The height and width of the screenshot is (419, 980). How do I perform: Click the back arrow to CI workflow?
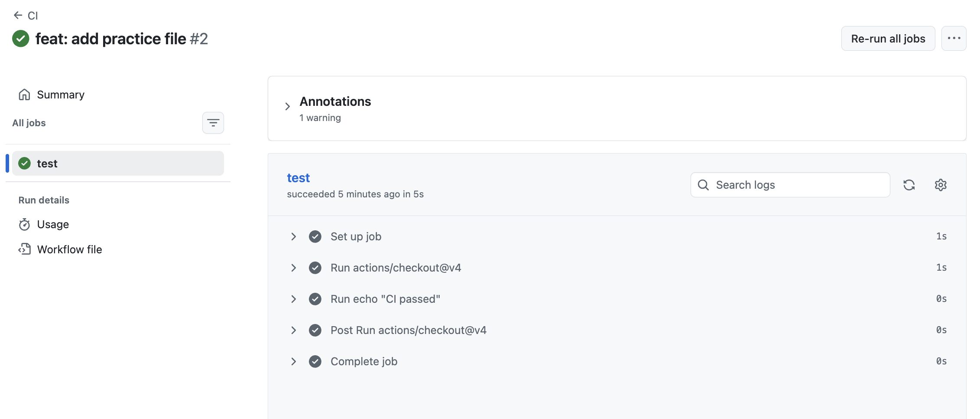pyautogui.click(x=18, y=16)
